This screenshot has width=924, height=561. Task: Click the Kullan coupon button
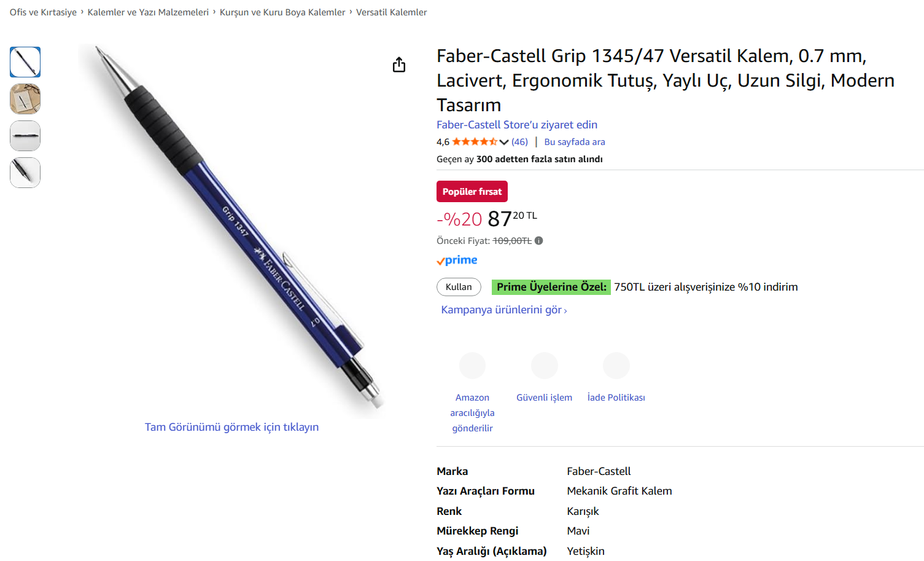click(x=459, y=287)
